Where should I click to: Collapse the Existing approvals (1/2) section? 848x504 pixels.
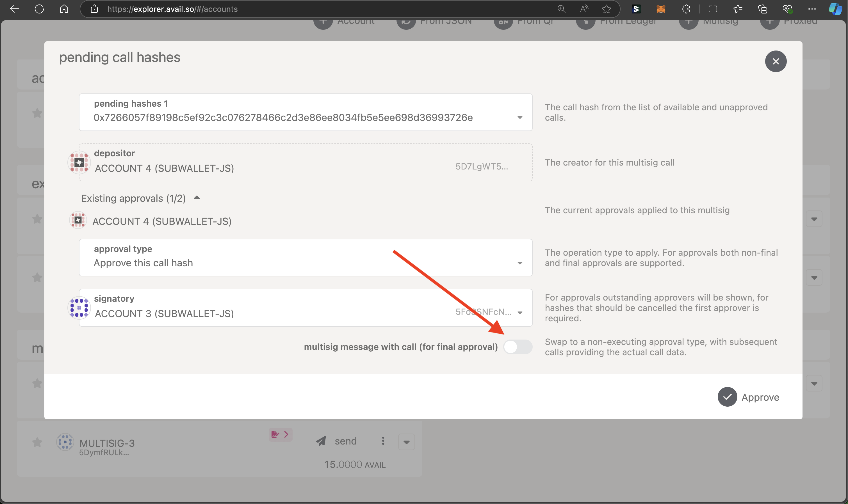point(197,198)
